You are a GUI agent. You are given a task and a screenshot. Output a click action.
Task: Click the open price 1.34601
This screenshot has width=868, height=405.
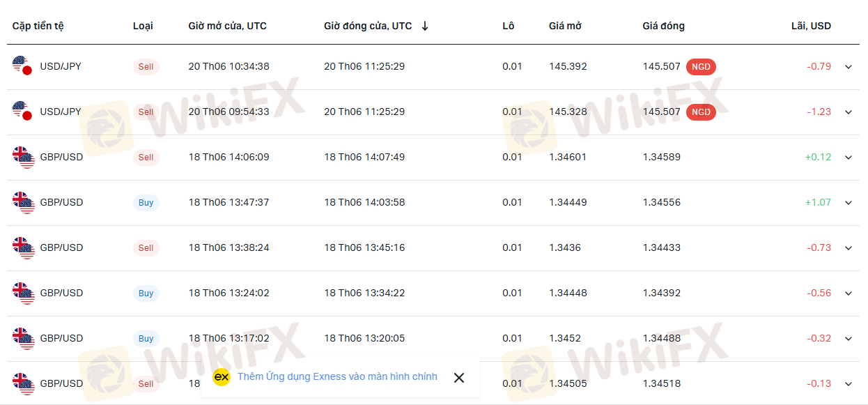tap(568, 157)
